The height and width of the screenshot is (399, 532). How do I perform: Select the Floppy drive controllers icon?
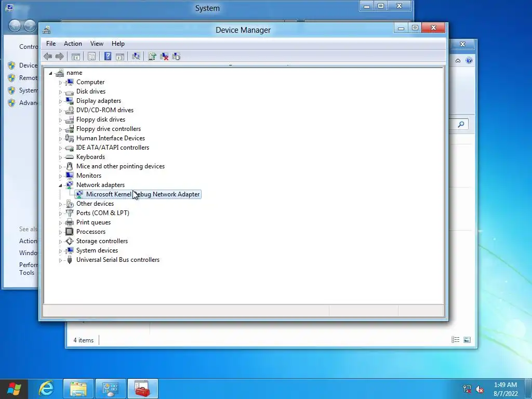70,129
